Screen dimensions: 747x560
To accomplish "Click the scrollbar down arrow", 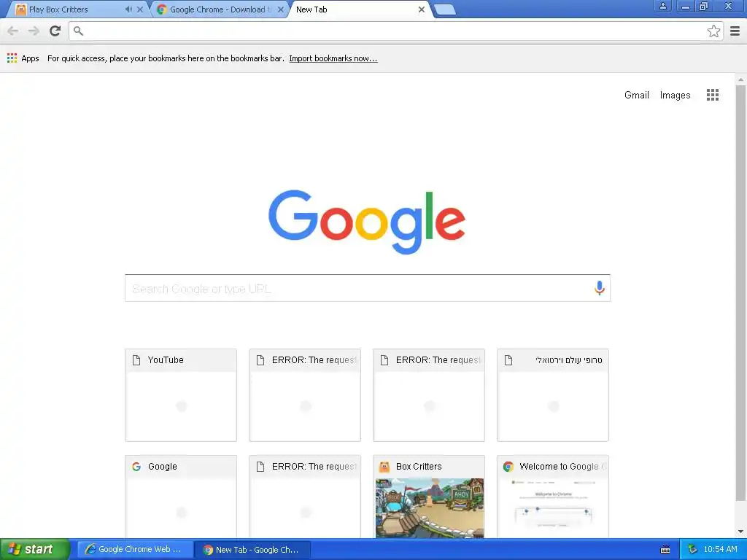I will (x=740, y=532).
